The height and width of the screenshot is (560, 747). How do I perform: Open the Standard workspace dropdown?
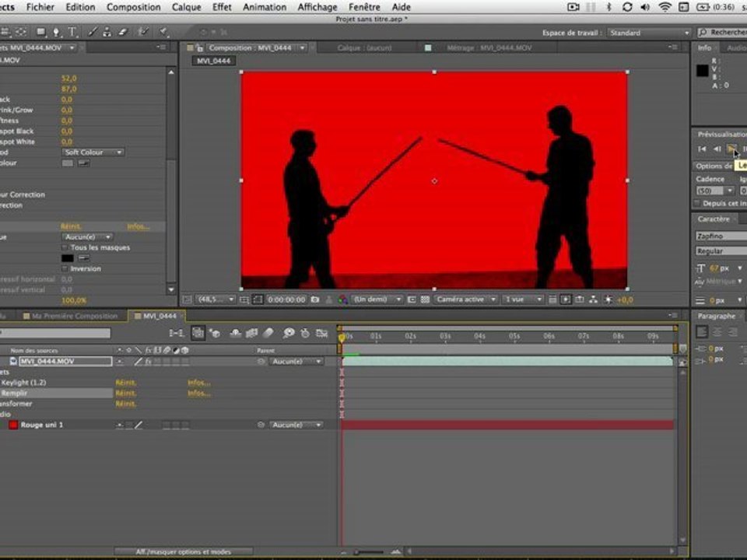point(648,33)
